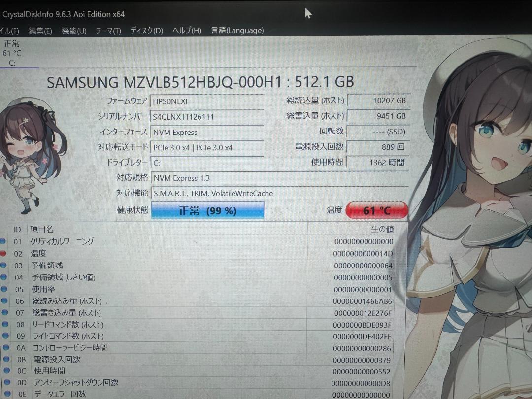532x399 pixels.
Task: Click raw value 00000000000D8
Action: (361, 383)
